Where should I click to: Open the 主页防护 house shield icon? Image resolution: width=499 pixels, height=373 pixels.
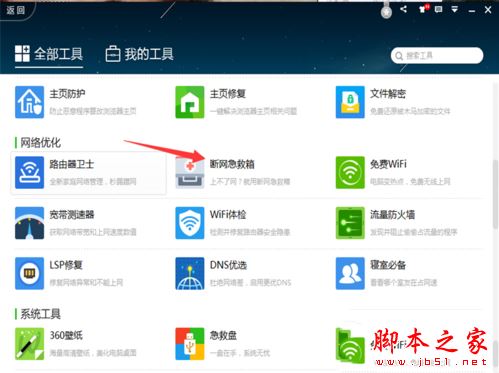(29, 102)
